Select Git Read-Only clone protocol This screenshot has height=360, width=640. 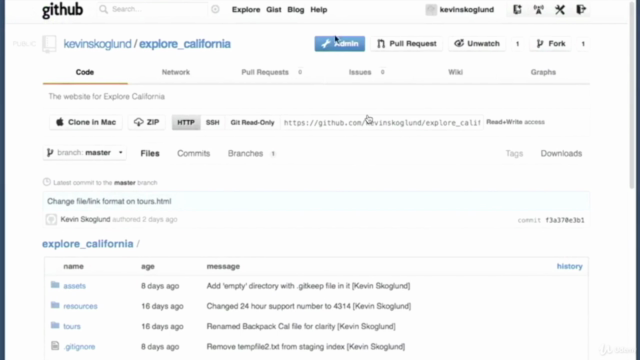pyautogui.click(x=252, y=122)
